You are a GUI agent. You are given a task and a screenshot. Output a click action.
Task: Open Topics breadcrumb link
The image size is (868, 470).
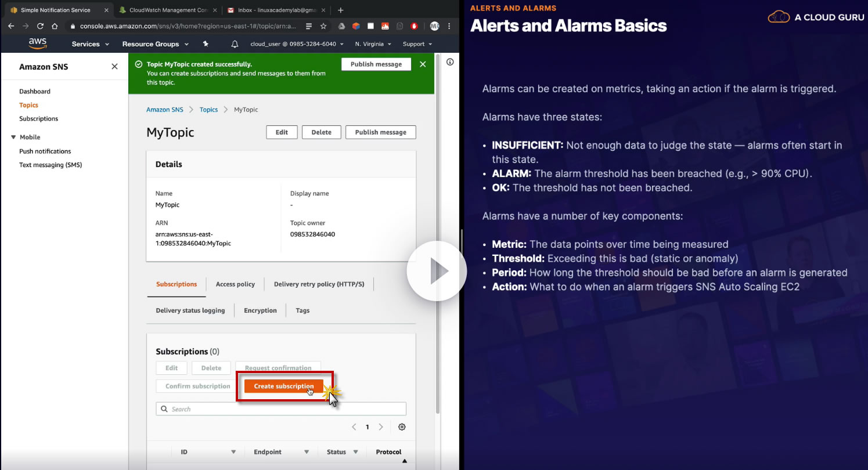209,110
